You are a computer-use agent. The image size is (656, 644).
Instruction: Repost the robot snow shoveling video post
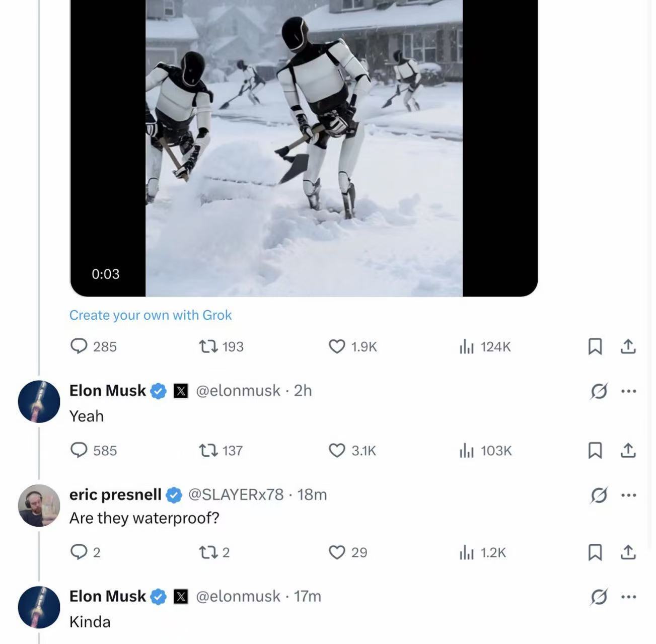(x=208, y=346)
